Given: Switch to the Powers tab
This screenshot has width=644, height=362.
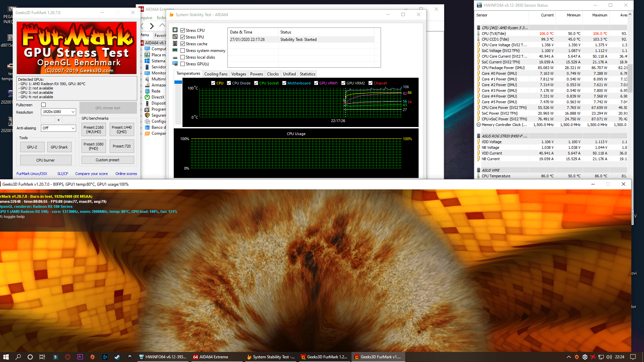Looking at the screenshot, I should click(x=257, y=74).
